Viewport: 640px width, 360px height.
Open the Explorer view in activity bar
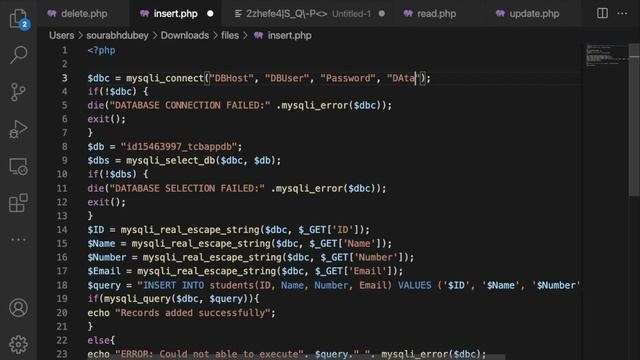tap(19, 18)
